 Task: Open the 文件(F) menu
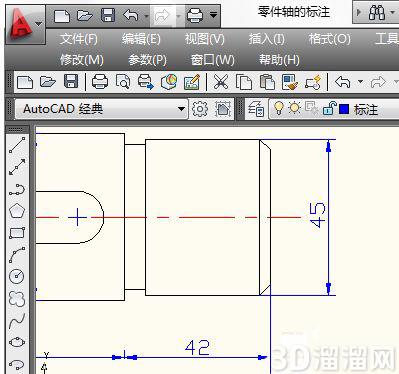point(79,39)
